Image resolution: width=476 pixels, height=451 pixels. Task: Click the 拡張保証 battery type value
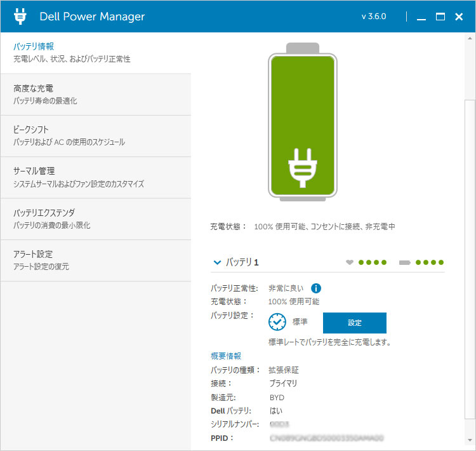tap(284, 370)
